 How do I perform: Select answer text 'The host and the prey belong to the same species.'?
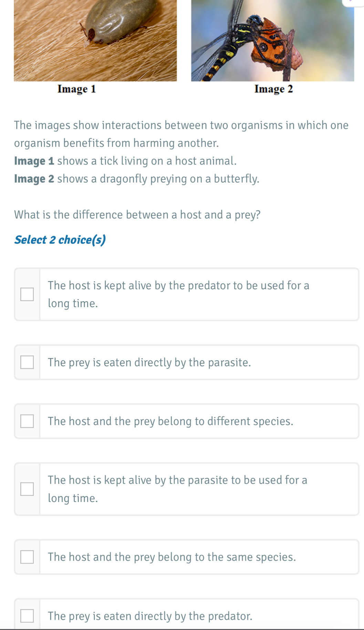point(172,557)
